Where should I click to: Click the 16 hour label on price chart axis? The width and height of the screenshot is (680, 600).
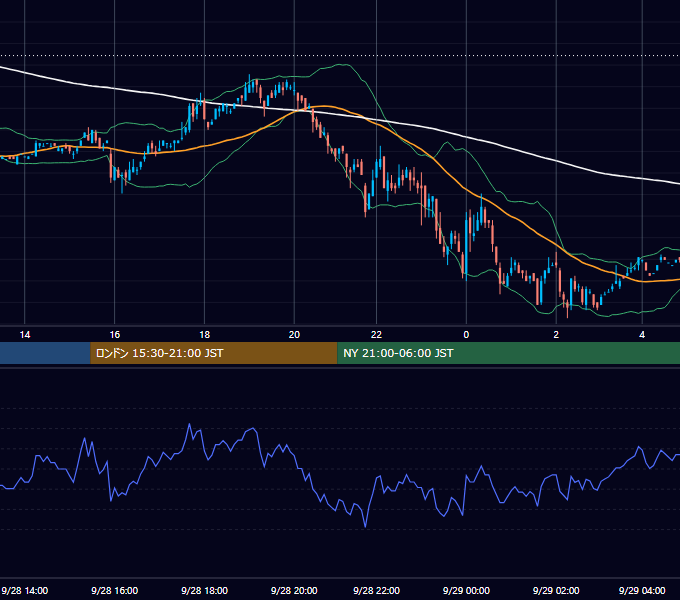coord(114,335)
